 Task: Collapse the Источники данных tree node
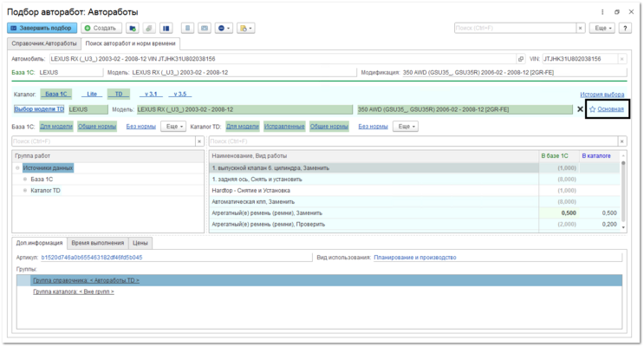pos(17,167)
